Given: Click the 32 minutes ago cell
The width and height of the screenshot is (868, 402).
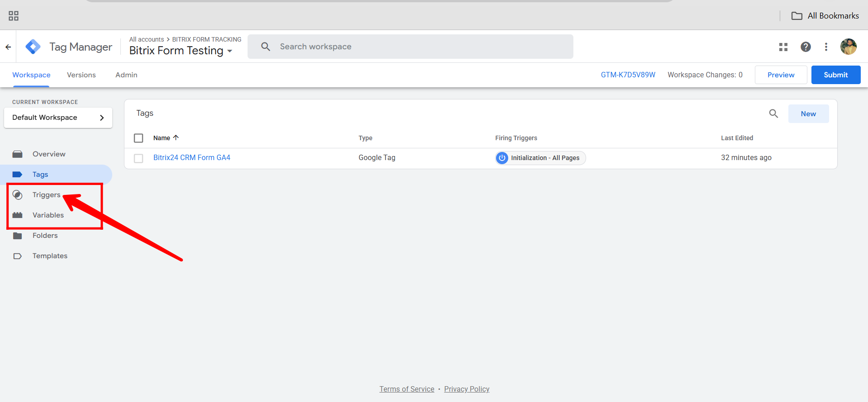Looking at the screenshot, I should 746,158.
